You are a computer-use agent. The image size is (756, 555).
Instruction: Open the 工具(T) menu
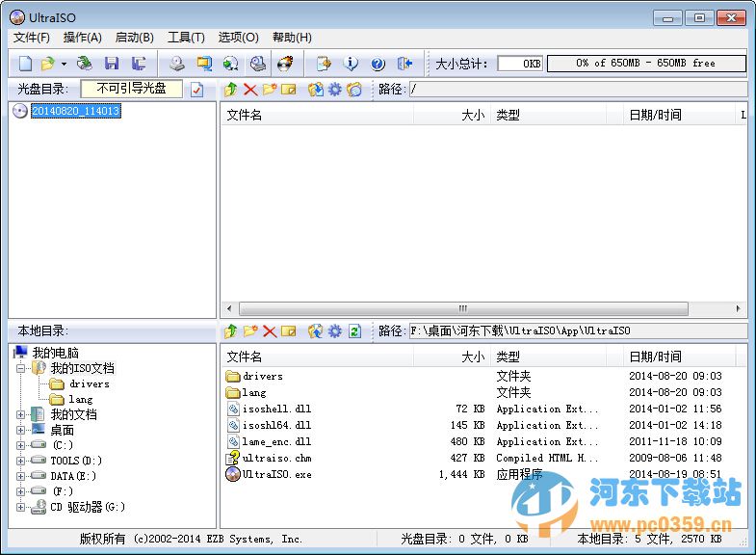coord(186,38)
